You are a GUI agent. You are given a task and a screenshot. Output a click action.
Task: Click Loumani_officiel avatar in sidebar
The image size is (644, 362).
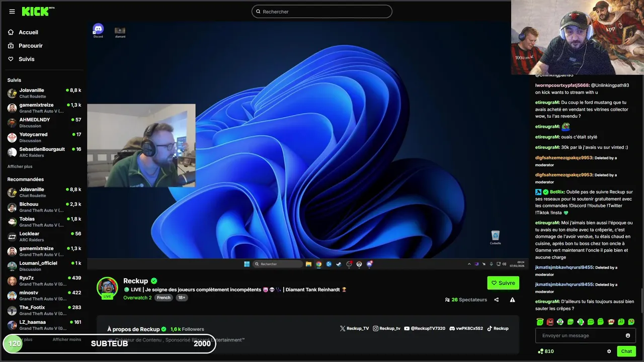tap(12, 266)
